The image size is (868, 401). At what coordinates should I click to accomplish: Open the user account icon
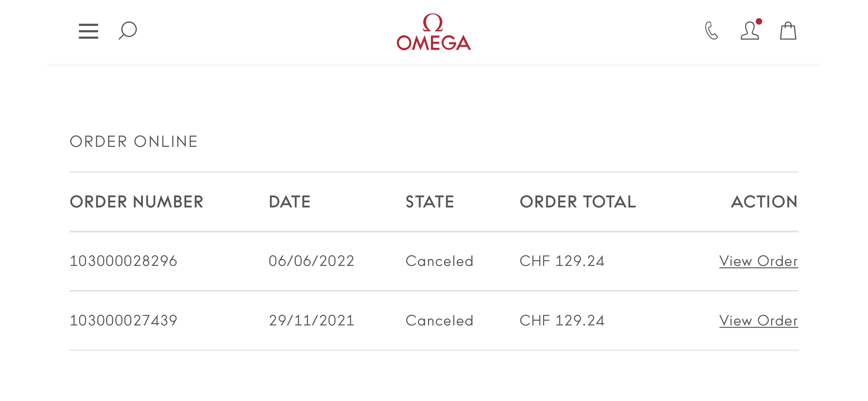tap(750, 31)
